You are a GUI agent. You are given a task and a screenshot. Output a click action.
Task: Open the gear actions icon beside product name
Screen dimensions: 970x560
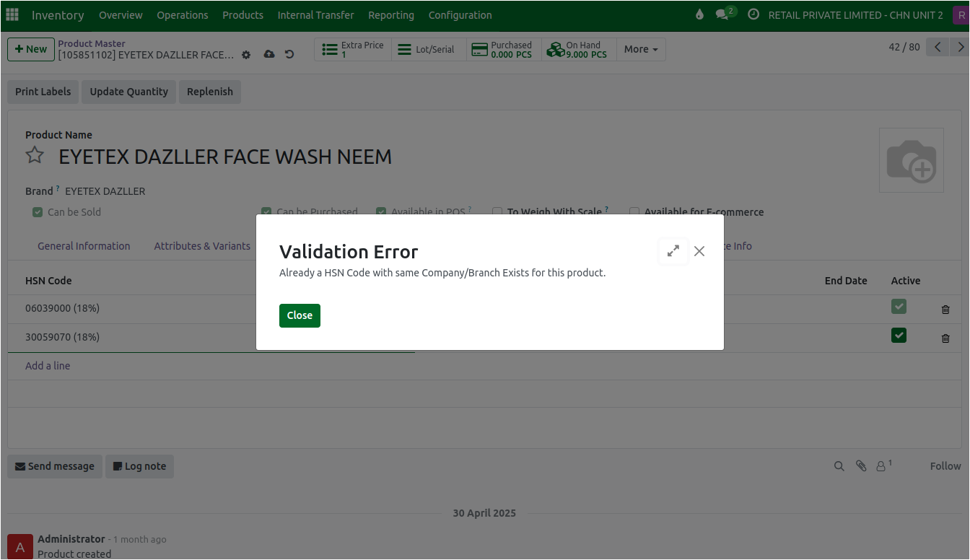tap(245, 55)
